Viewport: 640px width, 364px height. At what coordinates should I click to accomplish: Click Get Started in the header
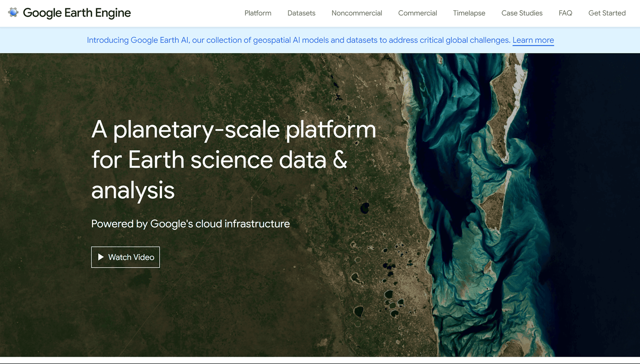[x=607, y=13]
